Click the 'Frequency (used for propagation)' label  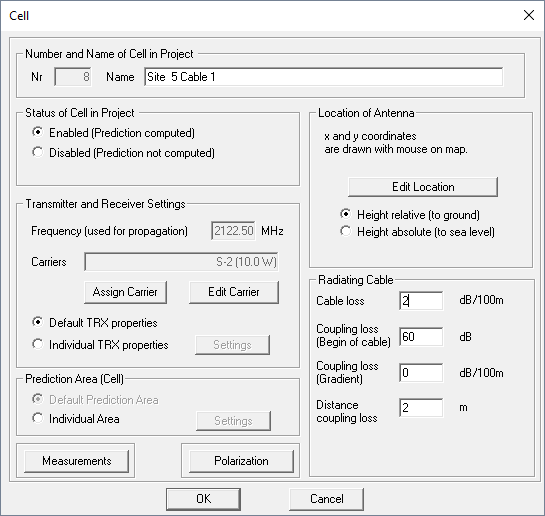(x=109, y=231)
